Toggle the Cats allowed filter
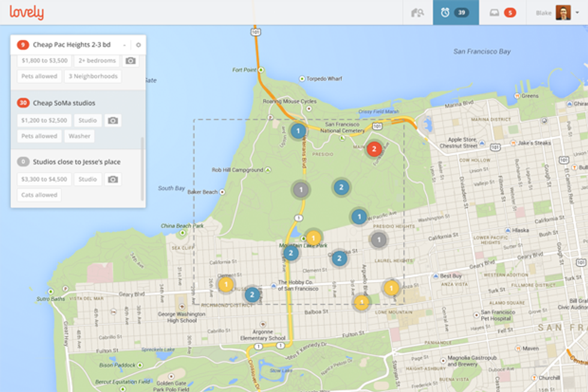The height and width of the screenshot is (392, 588). point(40,195)
